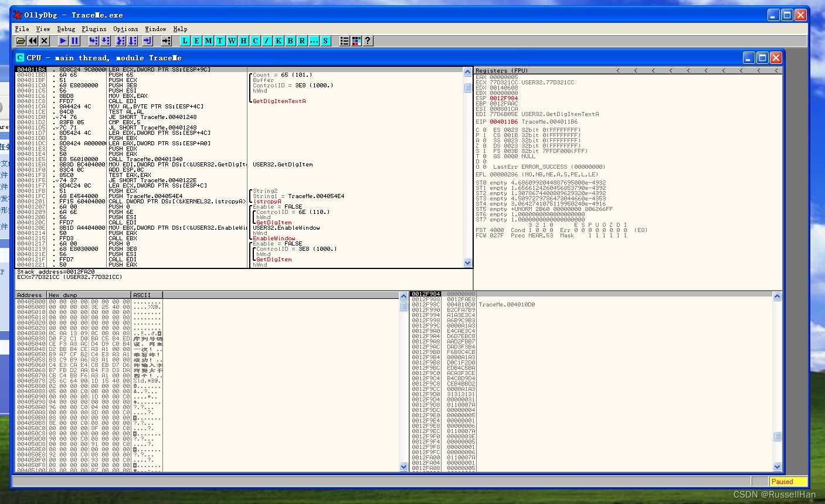825x504 pixels.
Task: Click the Go to address icon
Action: tap(167, 40)
